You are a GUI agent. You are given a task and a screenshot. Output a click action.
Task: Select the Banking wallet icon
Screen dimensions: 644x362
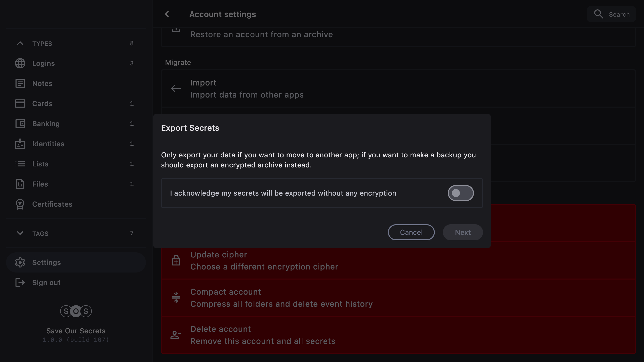pyautogui.click(x=20, y=124)
